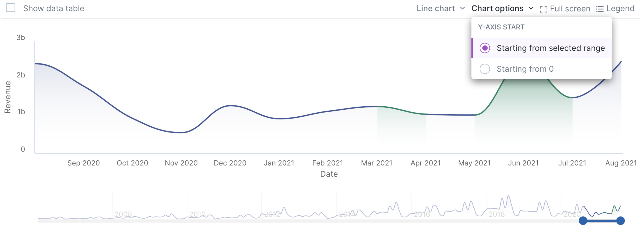This screenshot has height=228, width=644.
Task: Click the Mar 2021 axis label
Action: click(x=377, y=163)
